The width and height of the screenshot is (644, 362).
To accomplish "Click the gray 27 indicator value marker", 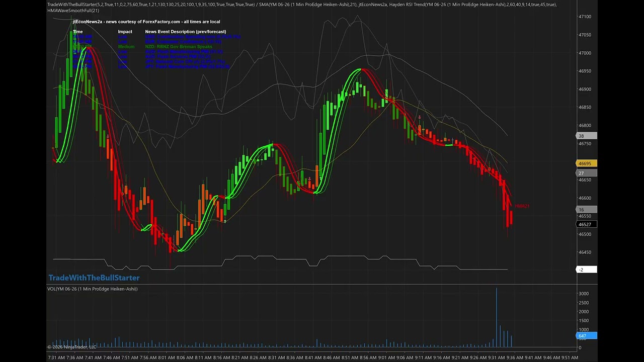I will [586, 173].
